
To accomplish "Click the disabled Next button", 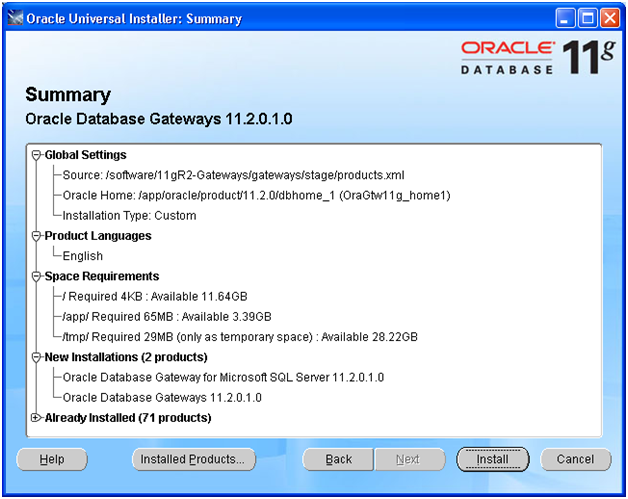I will [x=409, y=459].
